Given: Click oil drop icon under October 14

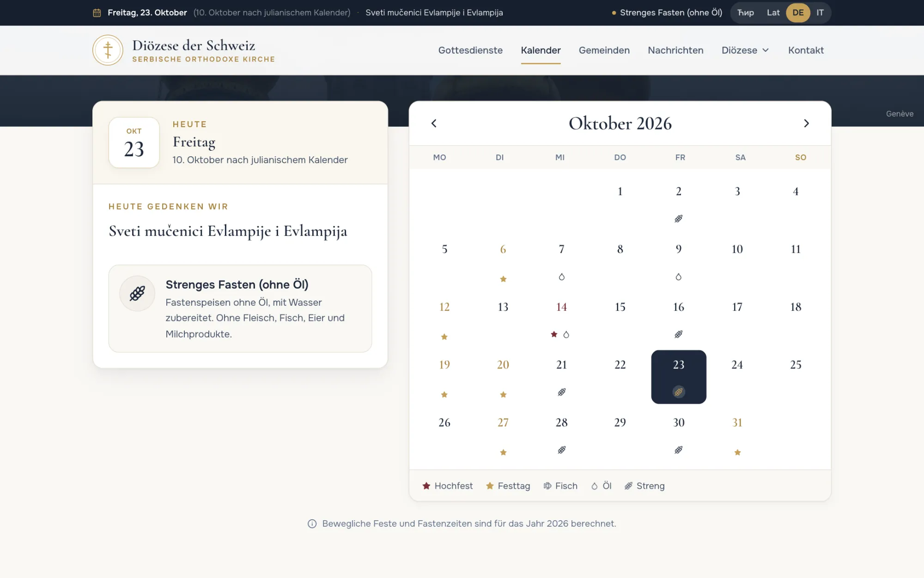Looking at the screenshot, I should 566,334.
